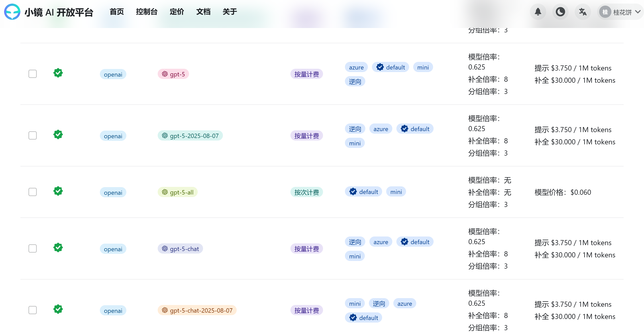Image resolution: width=644 pixels, height=334 pixels.
Task: Click the gpt-5-2025-08-07 model tag
Action: pos(190,136)
